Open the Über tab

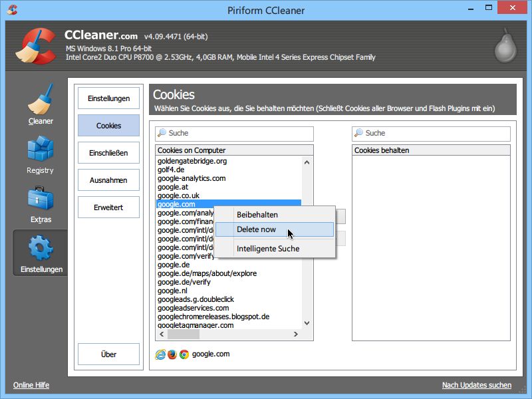pos(108,354)
